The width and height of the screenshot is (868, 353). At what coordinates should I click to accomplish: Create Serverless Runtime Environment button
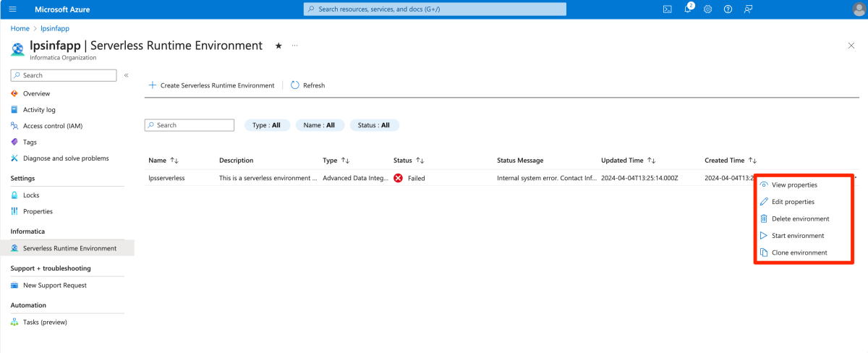pyautogui.click(x=211, y=85)
